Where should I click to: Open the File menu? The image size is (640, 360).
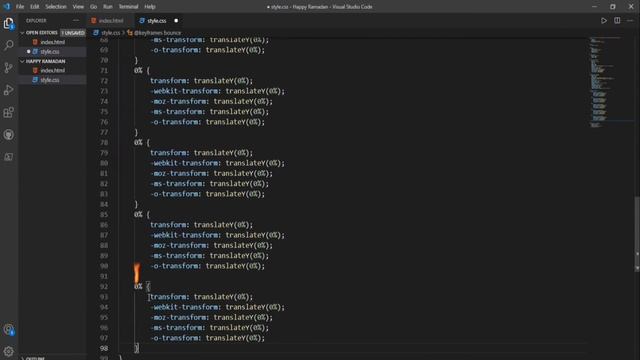[x=20, y=7]
